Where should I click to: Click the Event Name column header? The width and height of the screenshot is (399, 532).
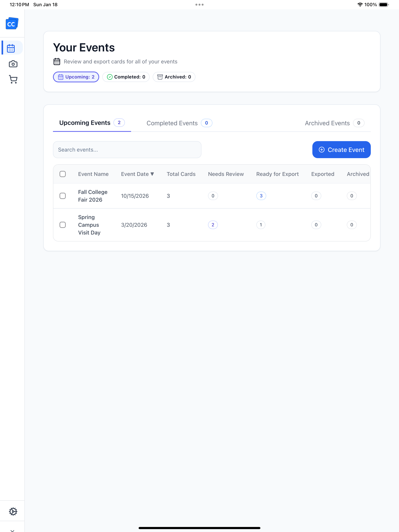(x=93, y=174)
